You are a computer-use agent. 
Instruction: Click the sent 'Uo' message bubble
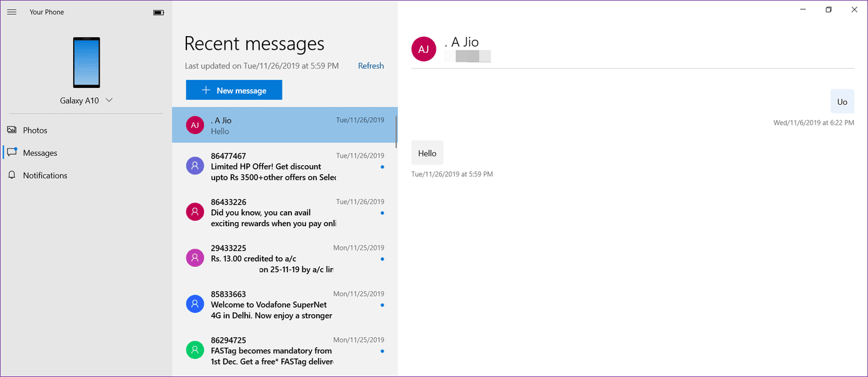(842, 102)
